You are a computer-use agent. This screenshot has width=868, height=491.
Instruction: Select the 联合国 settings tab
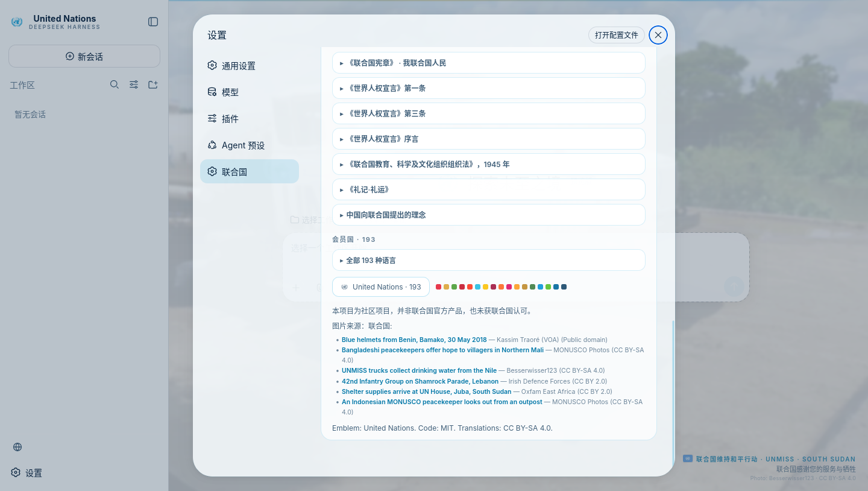point(250,171)
